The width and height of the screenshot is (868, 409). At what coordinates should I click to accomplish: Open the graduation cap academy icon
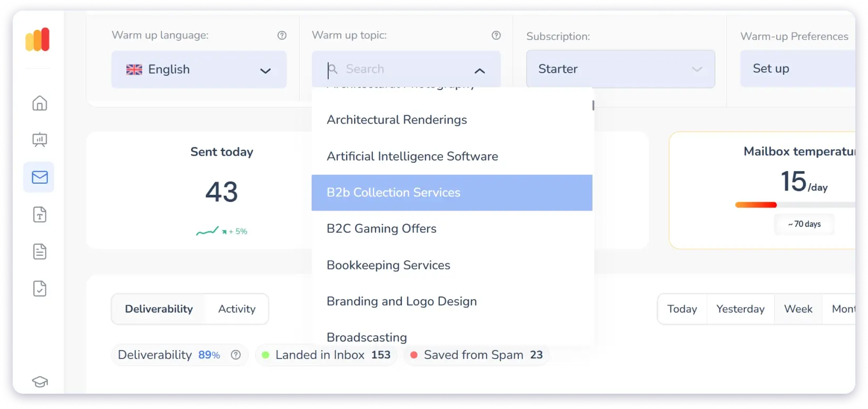pos(40,382)
